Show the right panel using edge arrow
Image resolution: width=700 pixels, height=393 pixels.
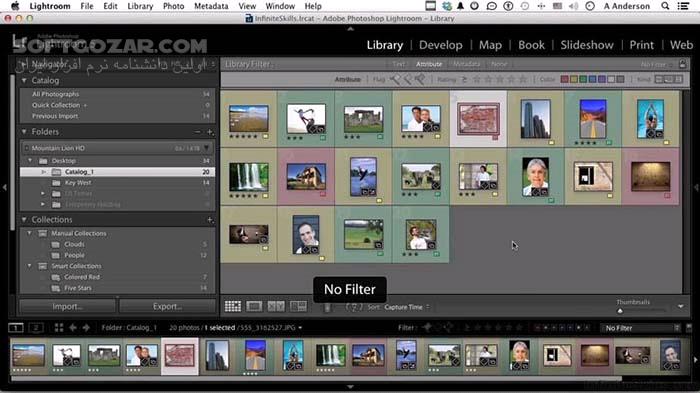pyautogui.click(x=696, y=188)
